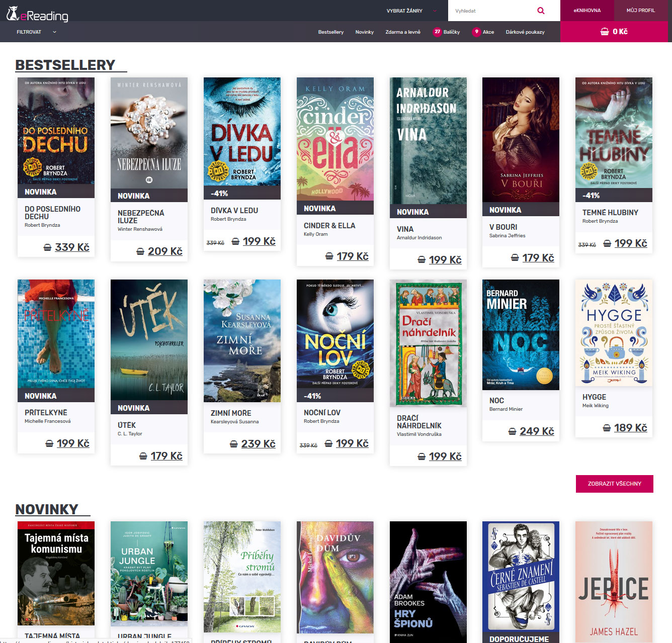This screenshot has height=643, width=672.
Task: Click the search magnifier icon
Action: click(541, 11)
